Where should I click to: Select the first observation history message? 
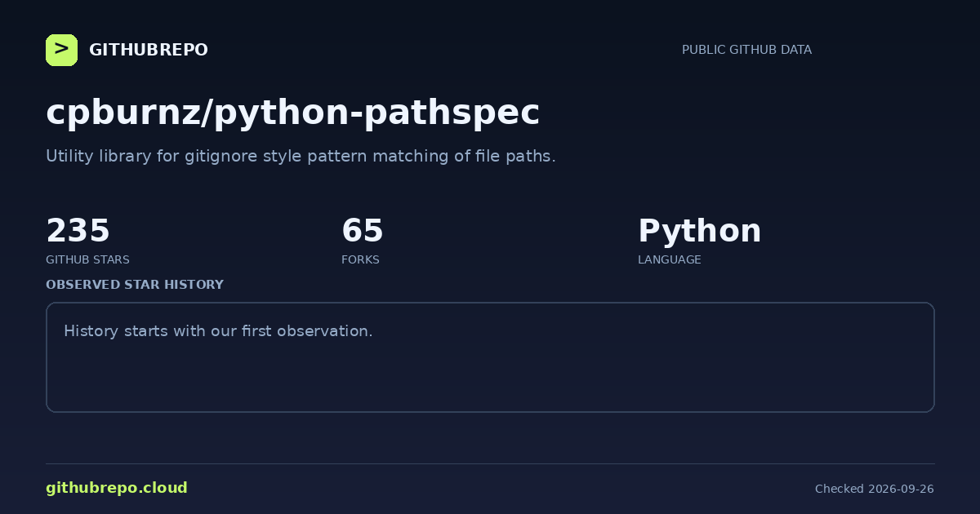(218, 331)
